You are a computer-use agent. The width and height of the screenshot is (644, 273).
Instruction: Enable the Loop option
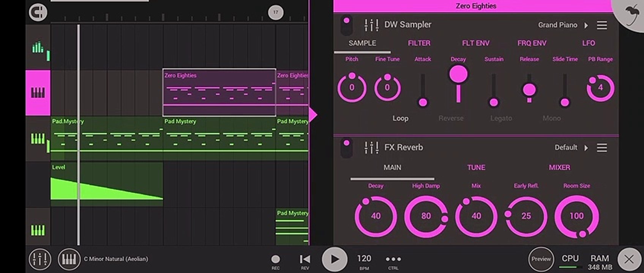coord(400,118)
